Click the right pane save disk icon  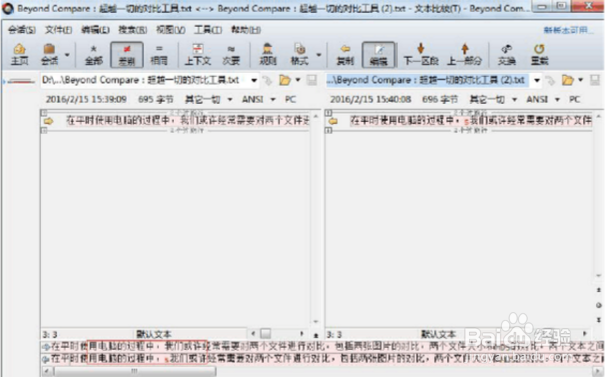pyautogui.click(x=595, y=80)
